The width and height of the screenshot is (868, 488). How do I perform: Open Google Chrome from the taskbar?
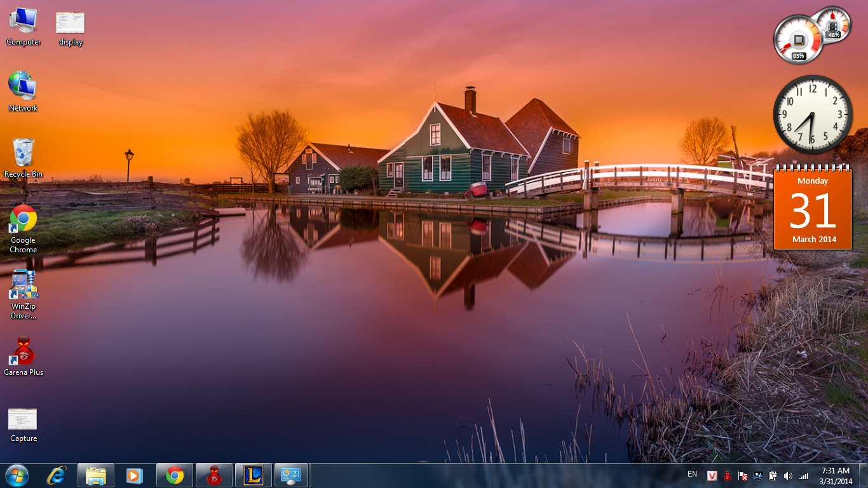tap(174, 475)
